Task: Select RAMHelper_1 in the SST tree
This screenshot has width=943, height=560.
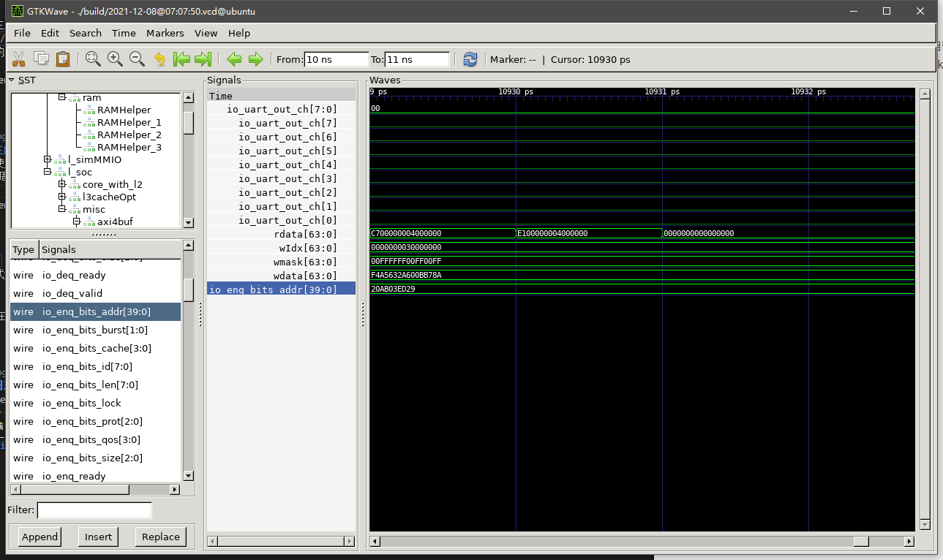Action: (x=129, y=122)
